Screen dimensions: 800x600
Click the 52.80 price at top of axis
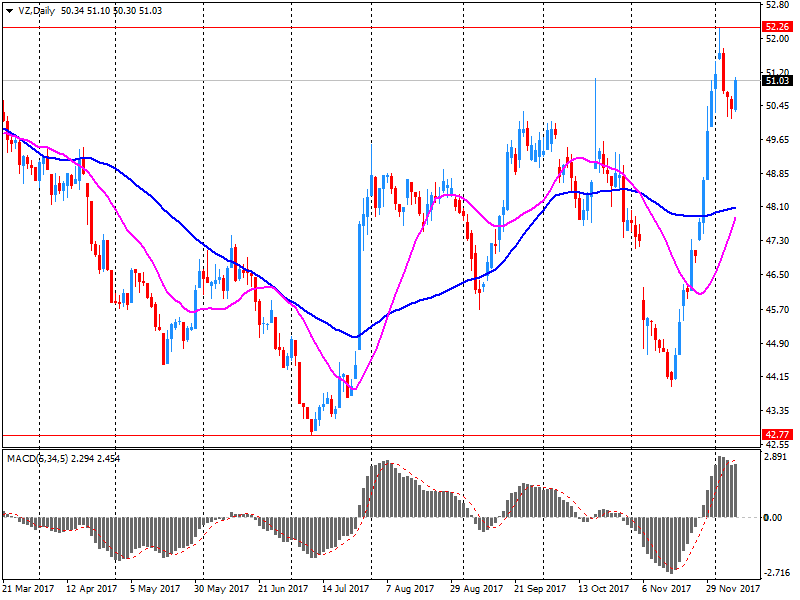[774, 6]
